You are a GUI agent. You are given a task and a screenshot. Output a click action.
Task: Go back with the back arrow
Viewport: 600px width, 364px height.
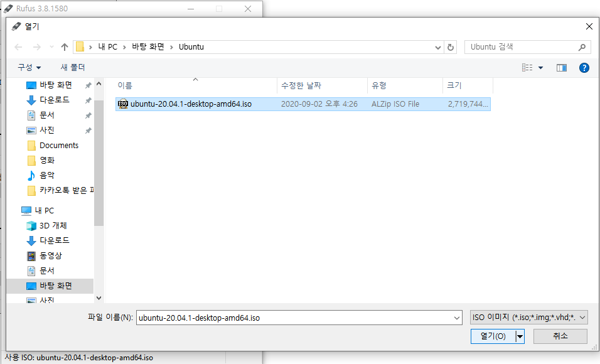18,47
